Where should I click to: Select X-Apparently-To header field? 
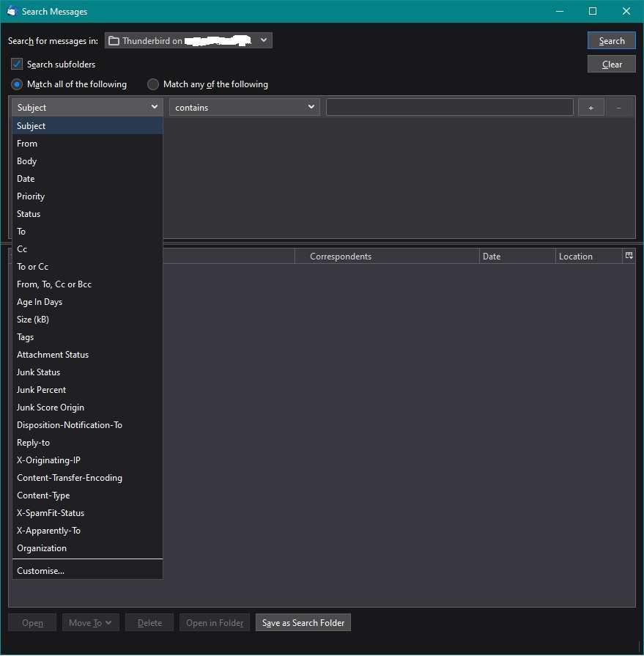click(x=87, y=530)
